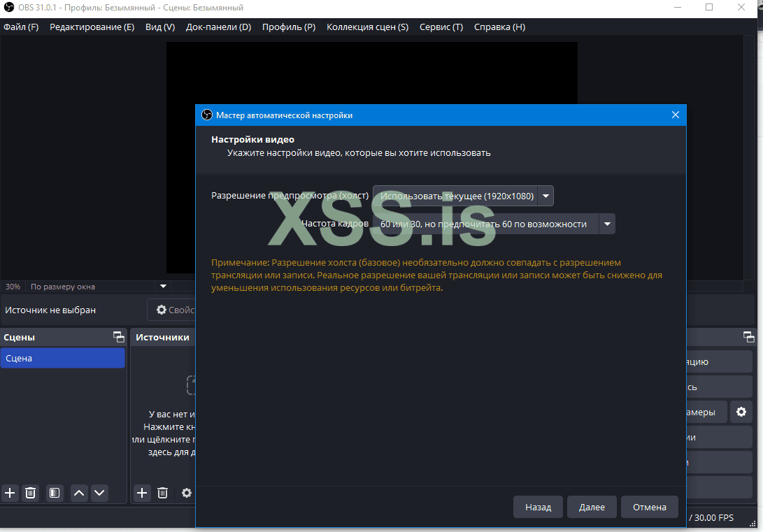This screenshot has height=532, width=763.
Task: Close the auto-configuration wizard dialog
Action: point(676,115)
